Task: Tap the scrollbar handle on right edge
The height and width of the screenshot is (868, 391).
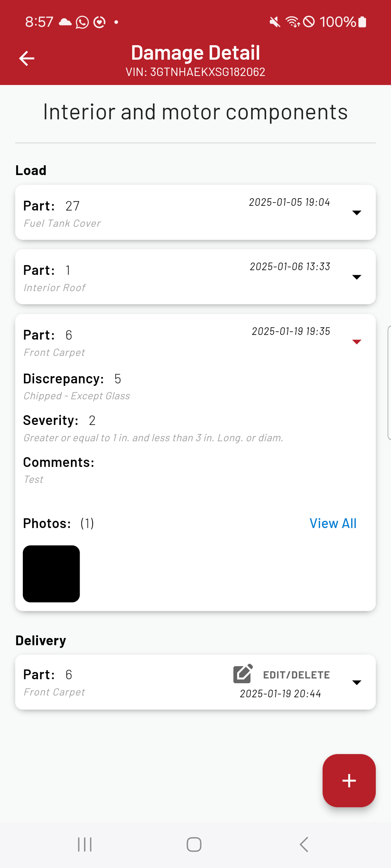Action: 389,383
